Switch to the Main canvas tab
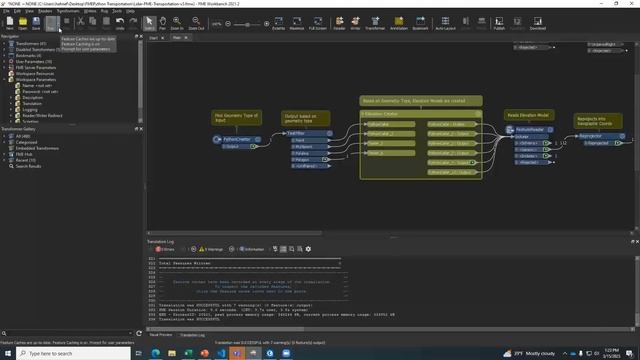Viewport: 640px width, 360px height. (177, 38)
